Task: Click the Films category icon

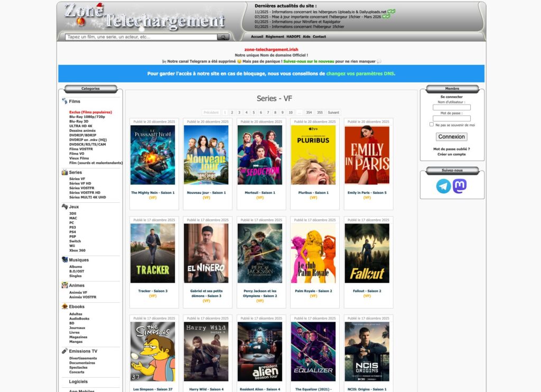Action: pos(64,101)
